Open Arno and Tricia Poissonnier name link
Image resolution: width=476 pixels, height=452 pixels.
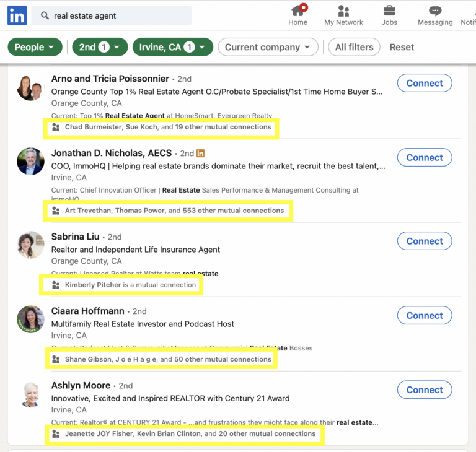pyautogui.click(x=110, y=79)
